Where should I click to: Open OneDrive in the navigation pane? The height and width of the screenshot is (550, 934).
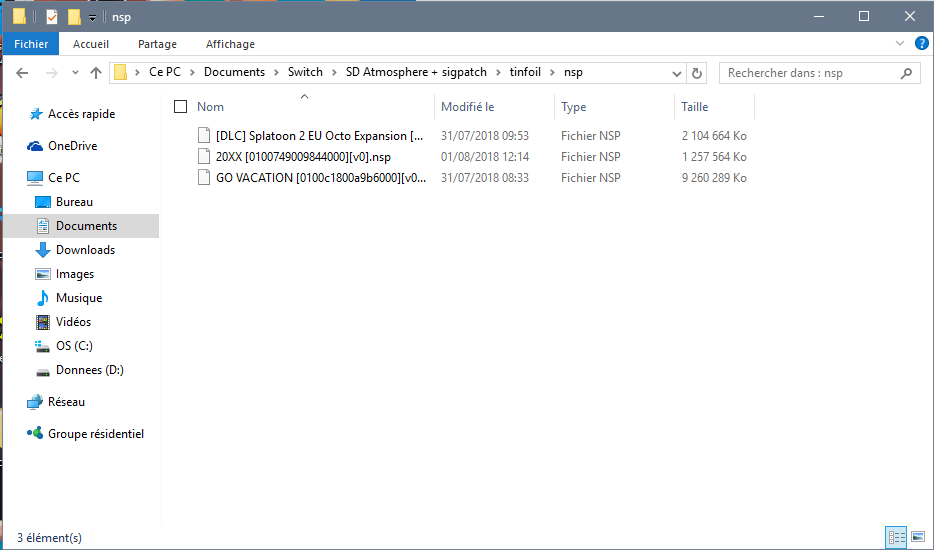[x=73, y=146]
